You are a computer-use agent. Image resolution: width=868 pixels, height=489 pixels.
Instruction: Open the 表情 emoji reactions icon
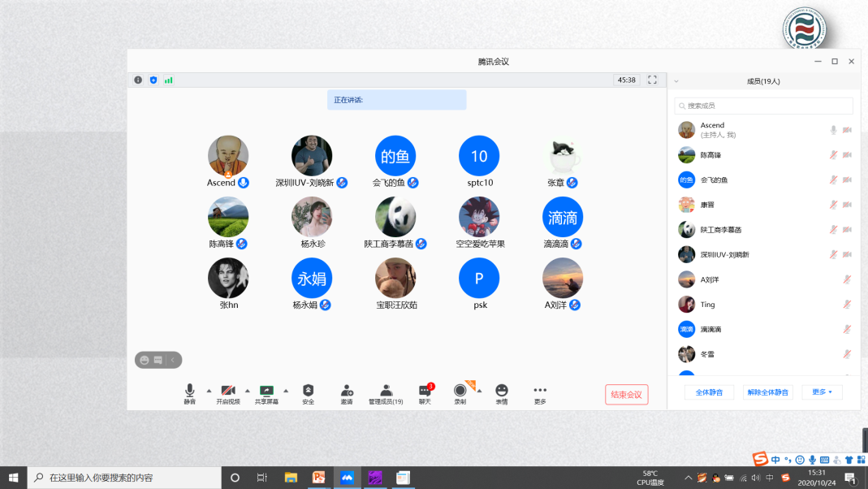pos(502,391)
